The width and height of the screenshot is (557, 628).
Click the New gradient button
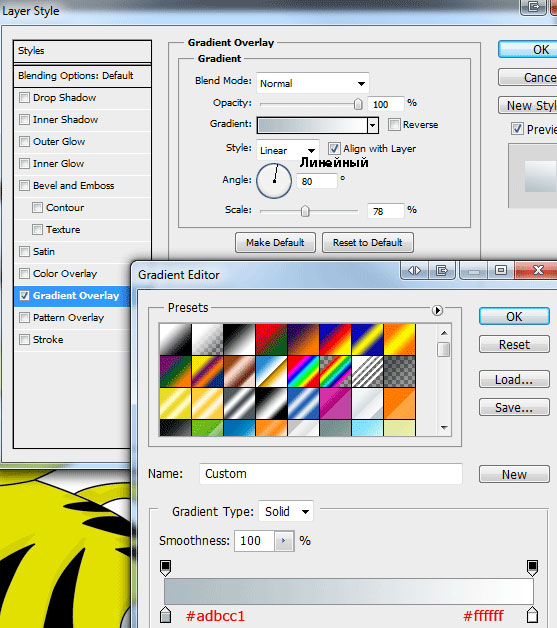(514, 474)
